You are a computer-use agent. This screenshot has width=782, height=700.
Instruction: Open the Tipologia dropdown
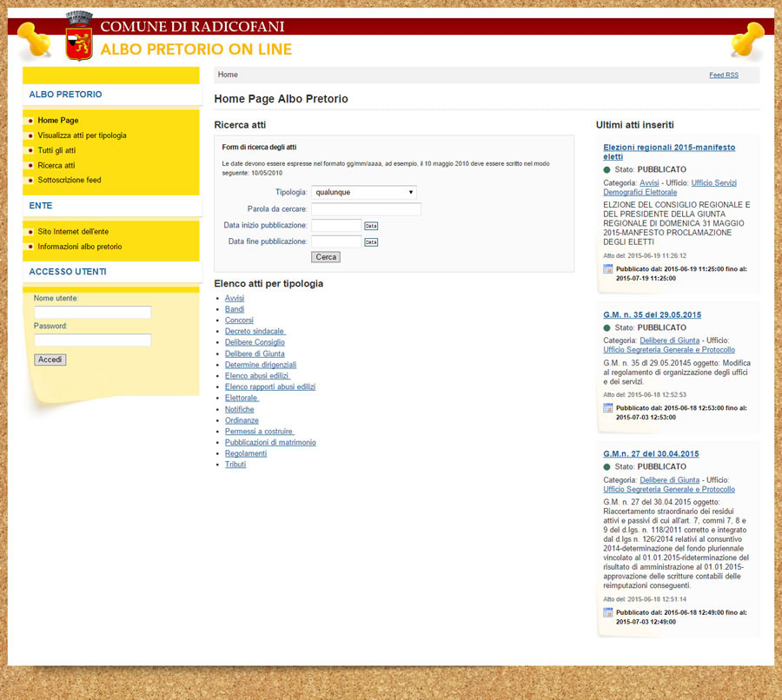(364, 192)
